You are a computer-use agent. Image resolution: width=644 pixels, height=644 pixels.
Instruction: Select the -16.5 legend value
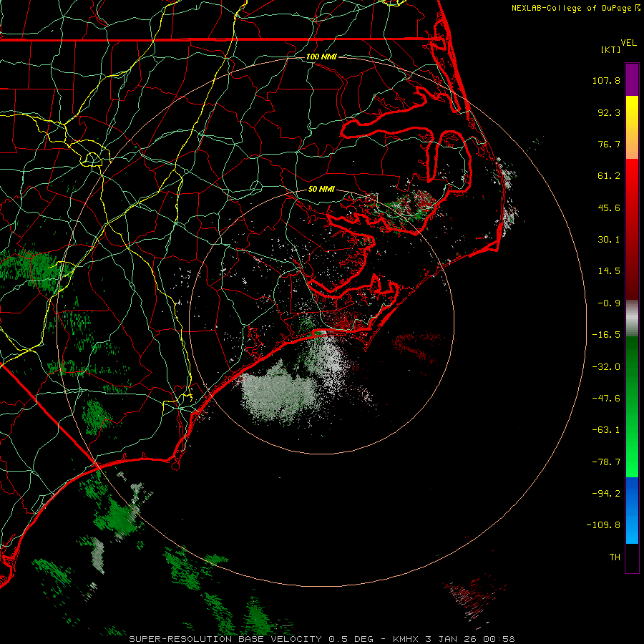coord(606,335)
